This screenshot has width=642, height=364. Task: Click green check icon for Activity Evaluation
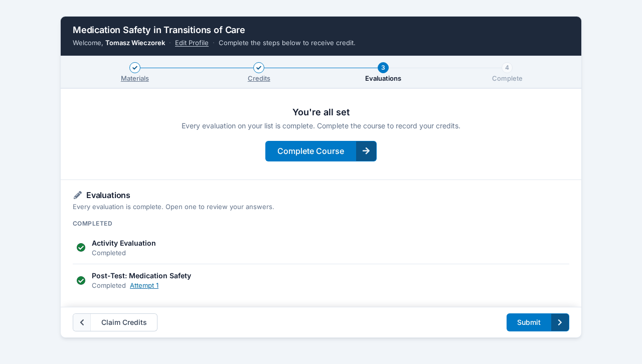tap(81, 248)
